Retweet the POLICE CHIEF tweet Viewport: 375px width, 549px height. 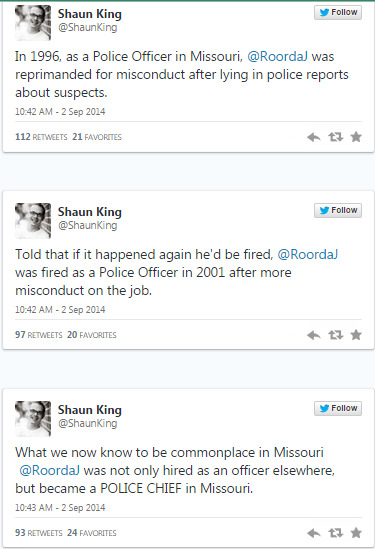click(x=335, y=533)
